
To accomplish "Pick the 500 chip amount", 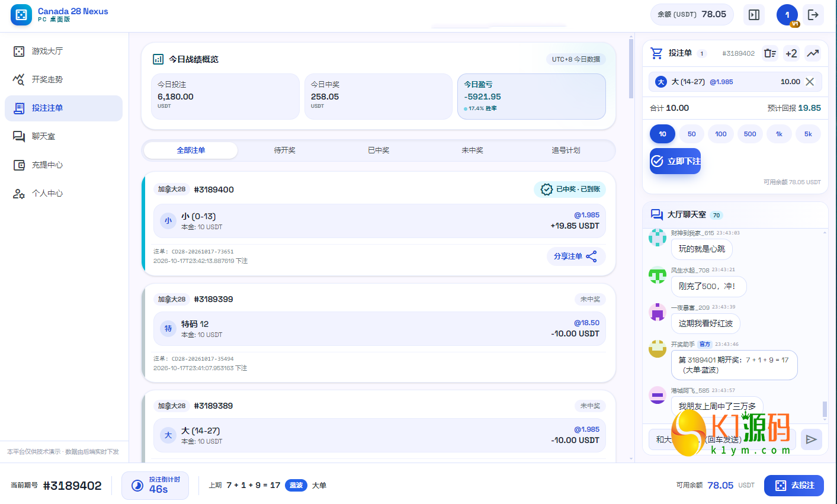I will tap(750, 134).
